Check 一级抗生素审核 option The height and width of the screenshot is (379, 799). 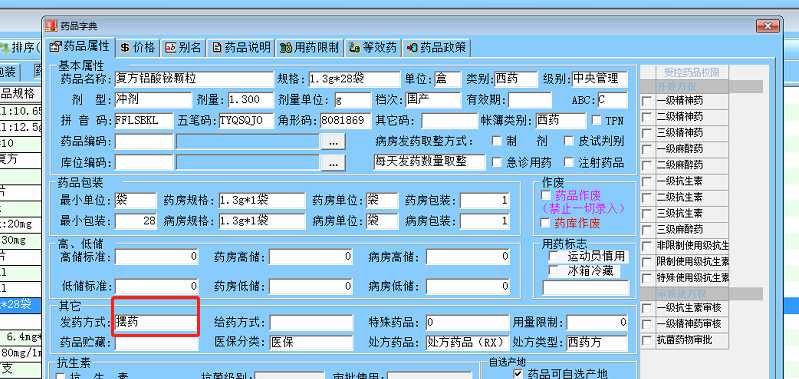click(647, 308)
